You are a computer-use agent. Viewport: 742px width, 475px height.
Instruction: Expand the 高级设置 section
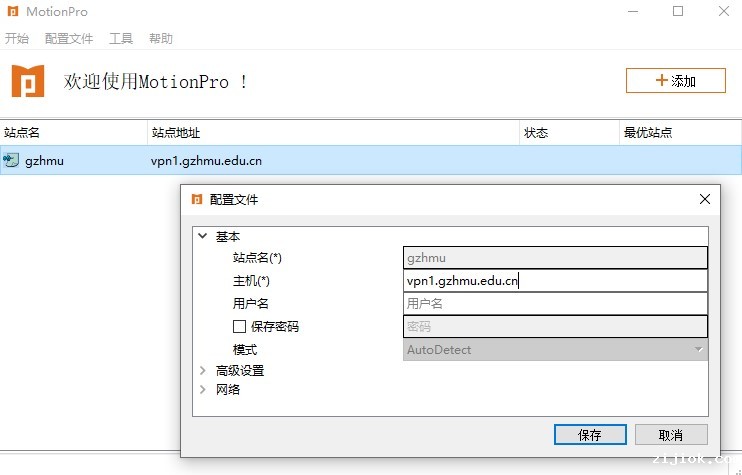pos(203,370)
